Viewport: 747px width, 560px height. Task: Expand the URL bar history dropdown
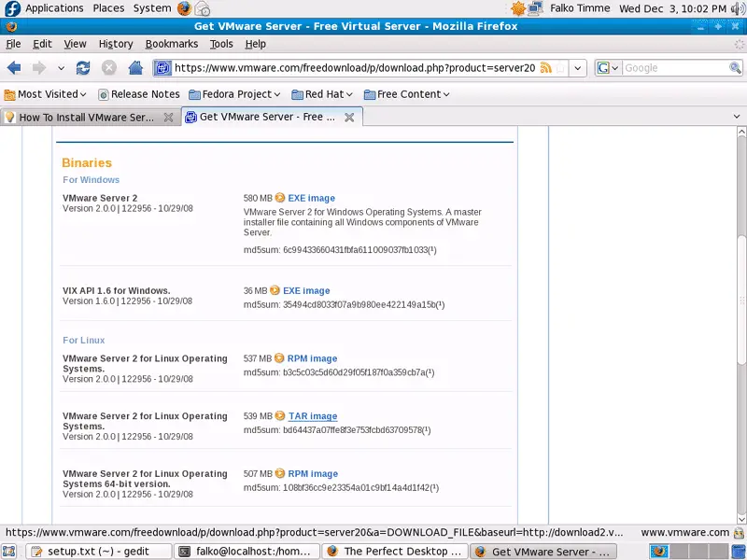click(x=577, y=68)
